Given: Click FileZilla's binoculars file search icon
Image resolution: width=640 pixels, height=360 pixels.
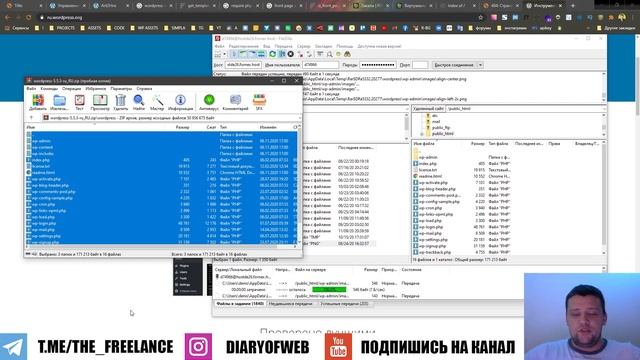Looking at the screenshot, I should 347,54.
